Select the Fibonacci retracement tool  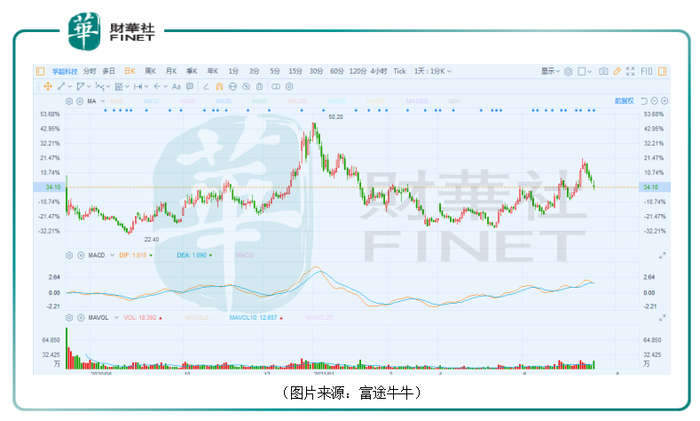(x=119, y=86)
